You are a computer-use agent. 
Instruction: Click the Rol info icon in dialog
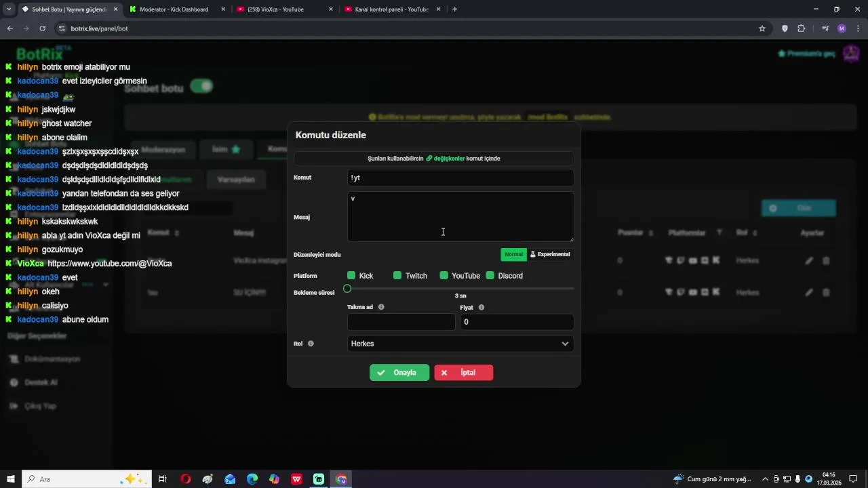[311, 344]
